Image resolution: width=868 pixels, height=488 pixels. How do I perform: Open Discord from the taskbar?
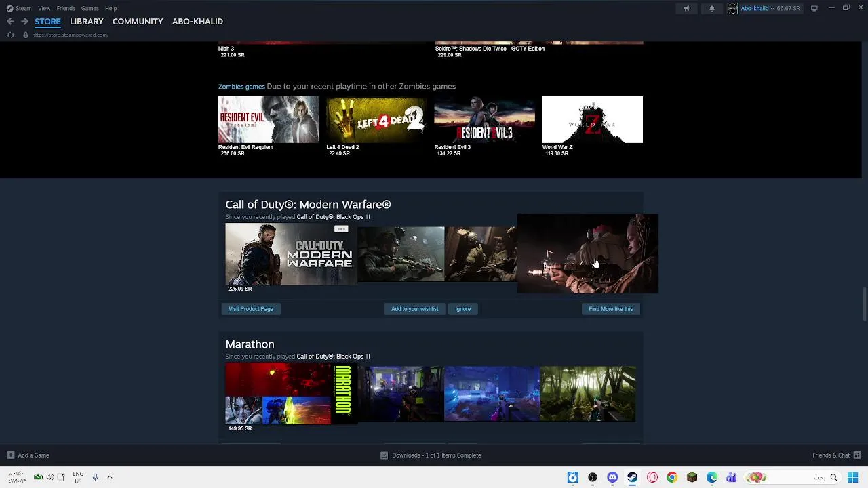612,477
